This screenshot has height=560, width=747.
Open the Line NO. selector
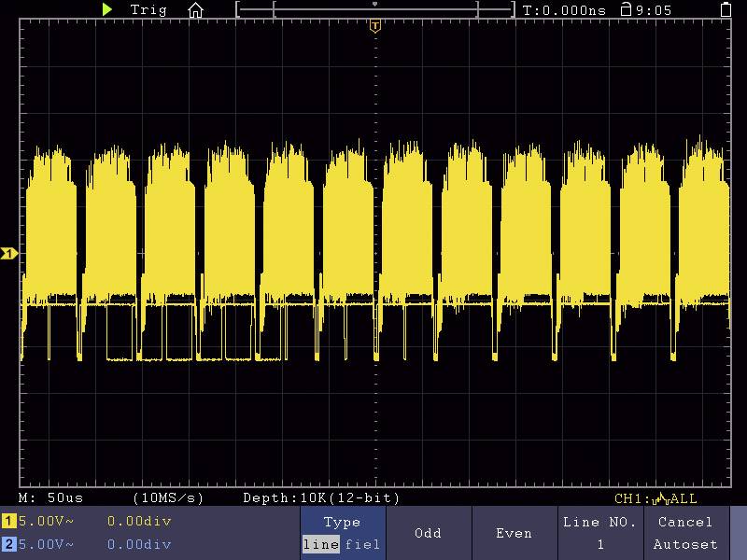point(600,533)
